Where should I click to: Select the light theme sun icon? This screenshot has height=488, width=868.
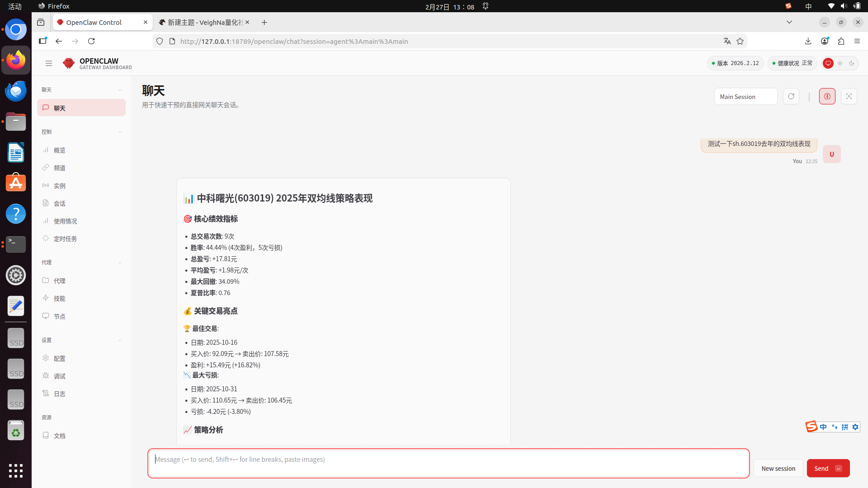(840, 63)
